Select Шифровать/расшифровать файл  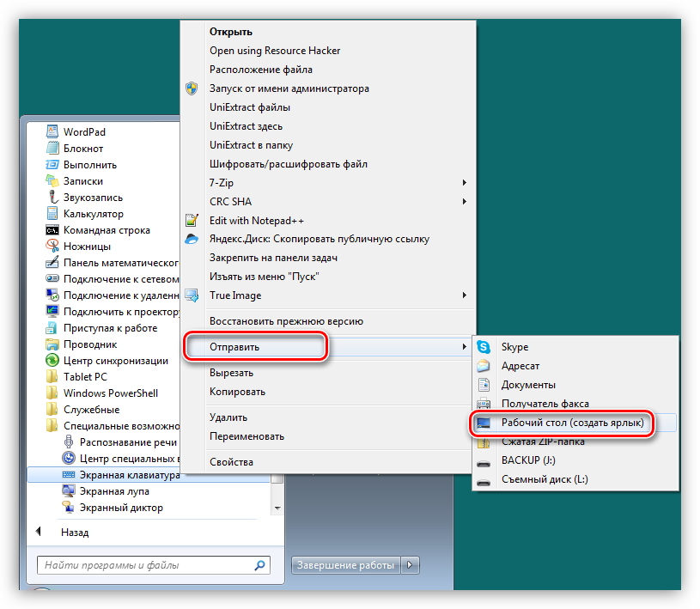[x=289, y=164]
